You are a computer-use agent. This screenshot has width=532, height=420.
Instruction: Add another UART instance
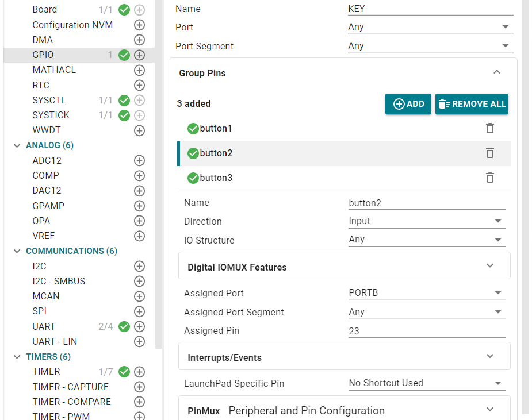click(x=139, y=326)
